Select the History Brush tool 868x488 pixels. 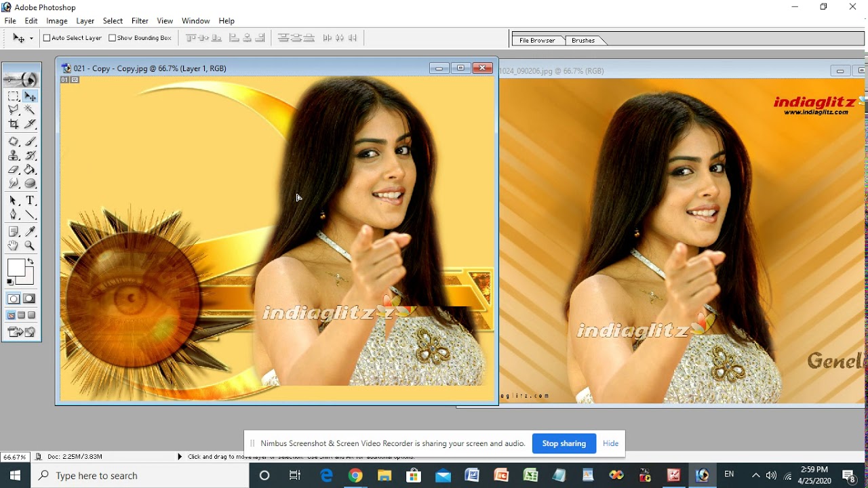(x=30, y=155)
